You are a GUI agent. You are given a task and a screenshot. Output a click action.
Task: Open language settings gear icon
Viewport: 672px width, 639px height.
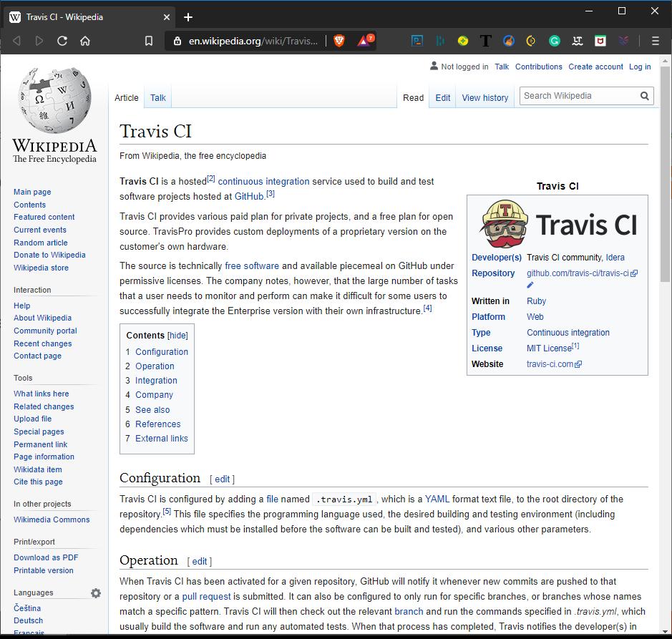[96, 593]
